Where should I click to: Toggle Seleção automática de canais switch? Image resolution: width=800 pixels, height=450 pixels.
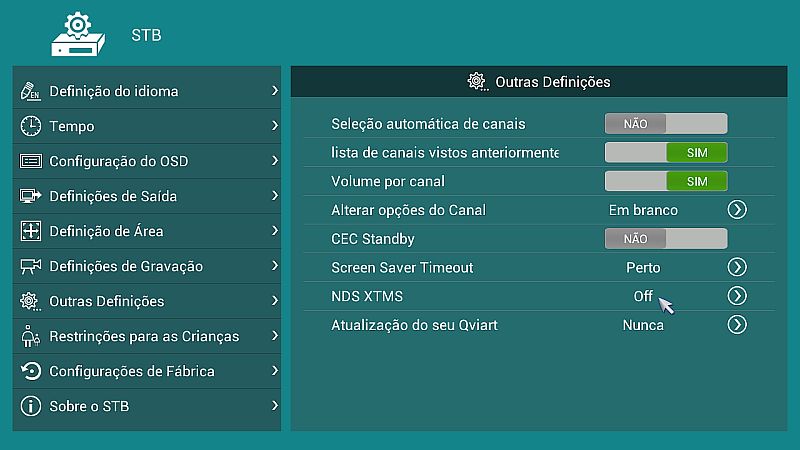click(x=666, y=124)
